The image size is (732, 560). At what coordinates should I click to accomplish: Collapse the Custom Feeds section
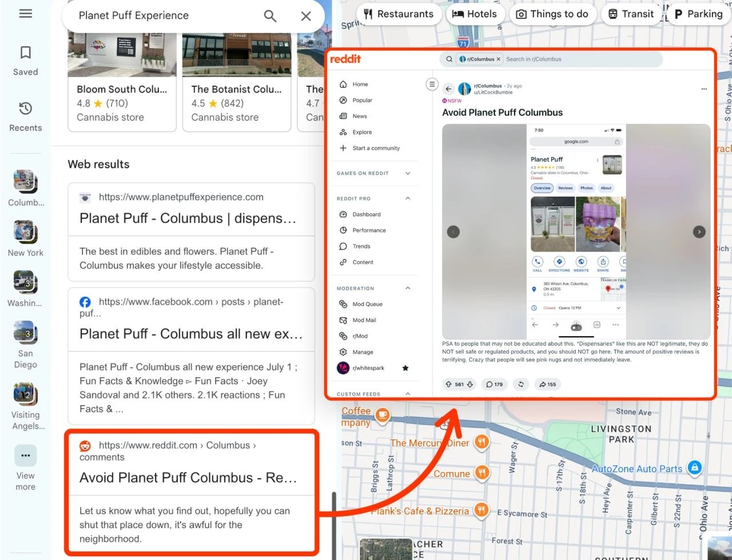pyautogui.click(x=408, y=394)
